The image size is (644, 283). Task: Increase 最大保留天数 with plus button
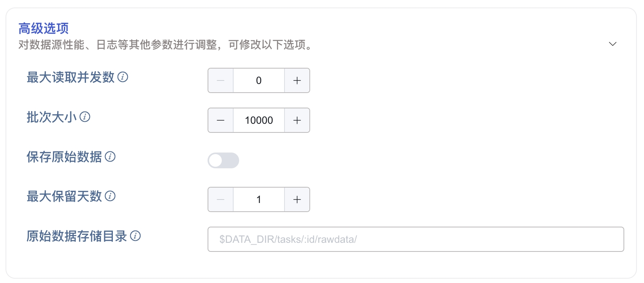coord(297,199)
